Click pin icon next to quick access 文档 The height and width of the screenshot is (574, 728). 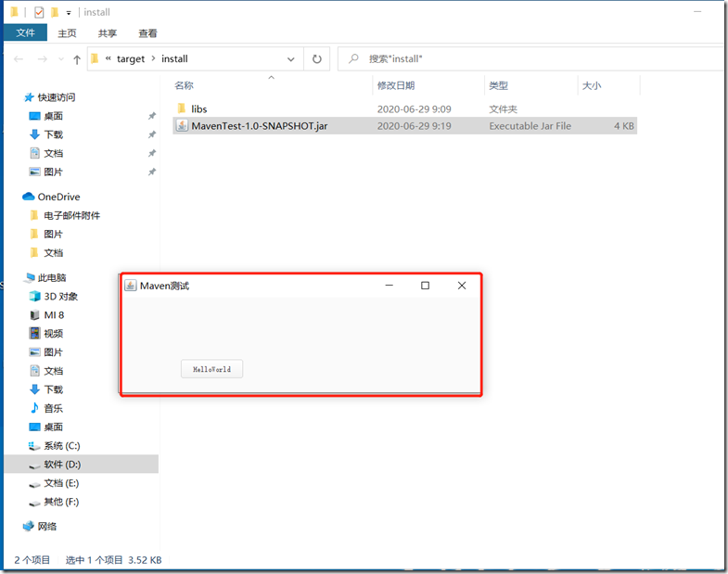pyautogui.click(x=152, y=153)
